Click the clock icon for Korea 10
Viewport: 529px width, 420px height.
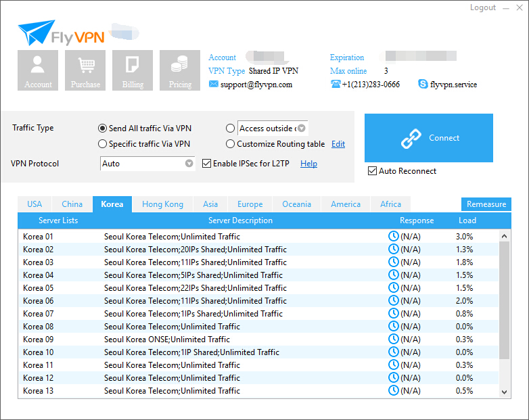coord(394,352)
